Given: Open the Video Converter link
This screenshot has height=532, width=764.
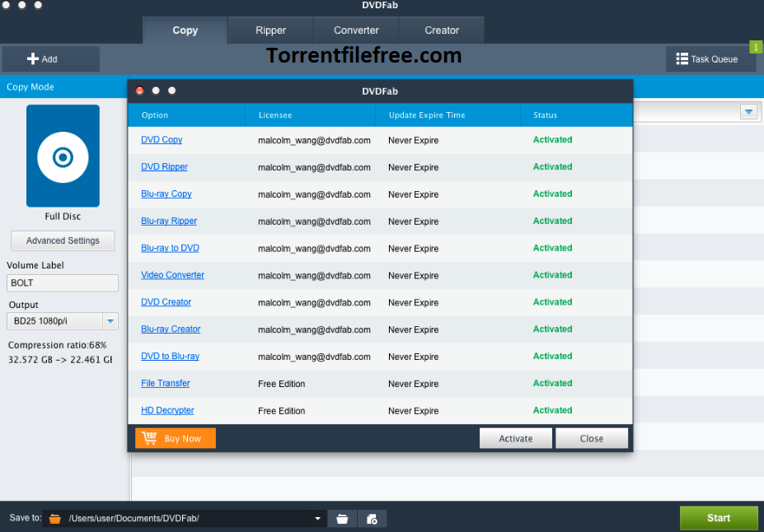Looking at the screenshot, I should [172, 275].
